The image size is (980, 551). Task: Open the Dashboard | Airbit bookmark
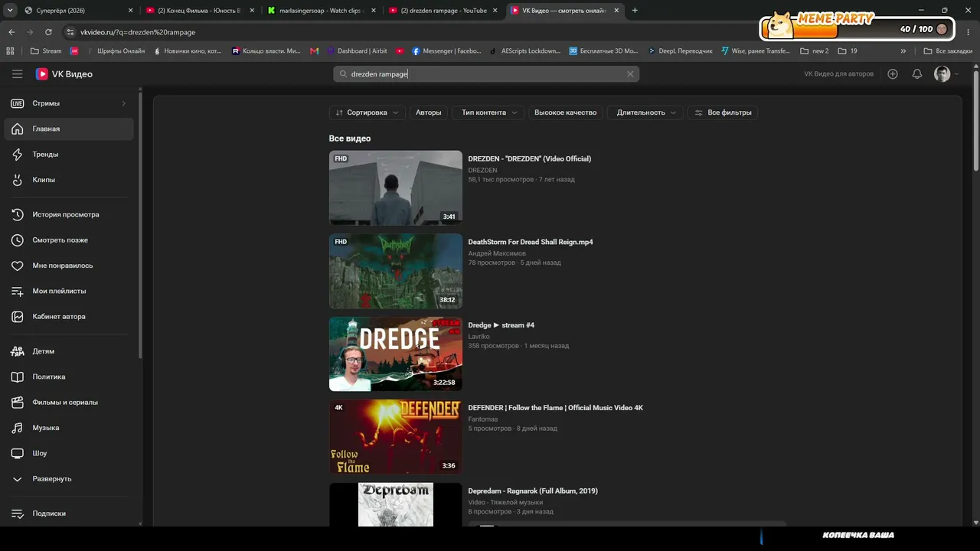[357, 51]
